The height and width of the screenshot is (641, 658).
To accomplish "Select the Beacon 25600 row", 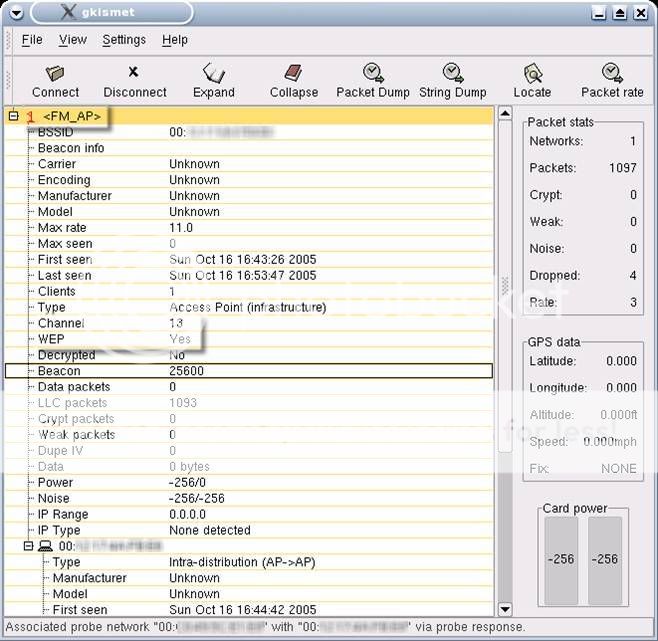I will click(x=249, y=371).
